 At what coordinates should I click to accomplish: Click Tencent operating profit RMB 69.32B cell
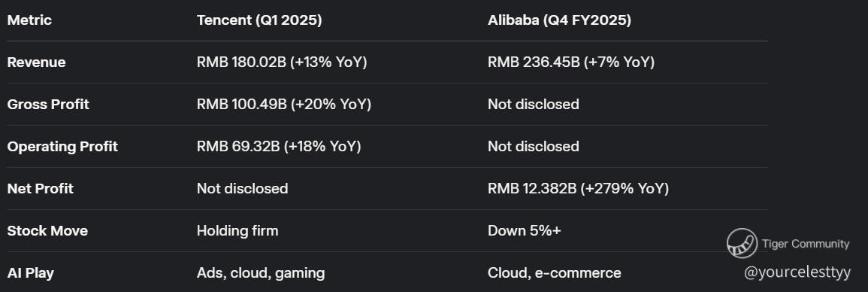(279, 146)
